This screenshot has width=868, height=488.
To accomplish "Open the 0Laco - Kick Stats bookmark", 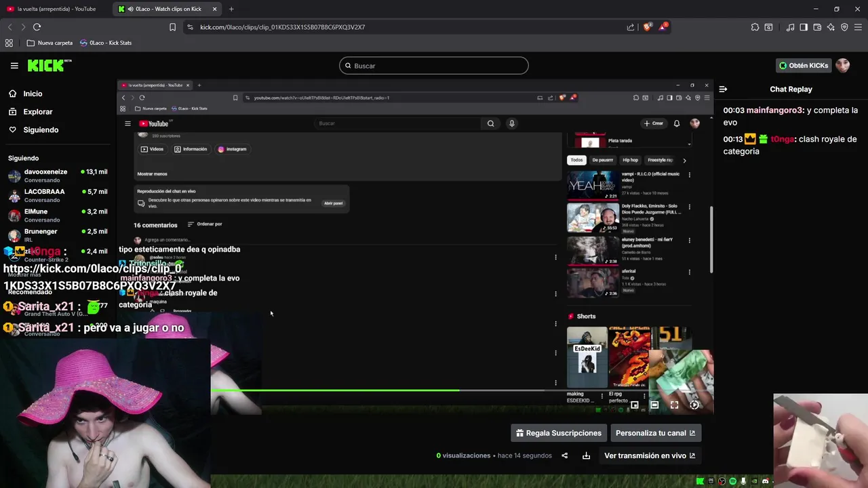I will (x=106, y=43).
